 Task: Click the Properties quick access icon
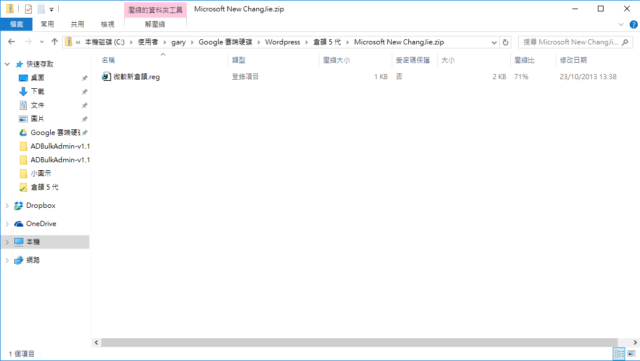tap(28, 9)
